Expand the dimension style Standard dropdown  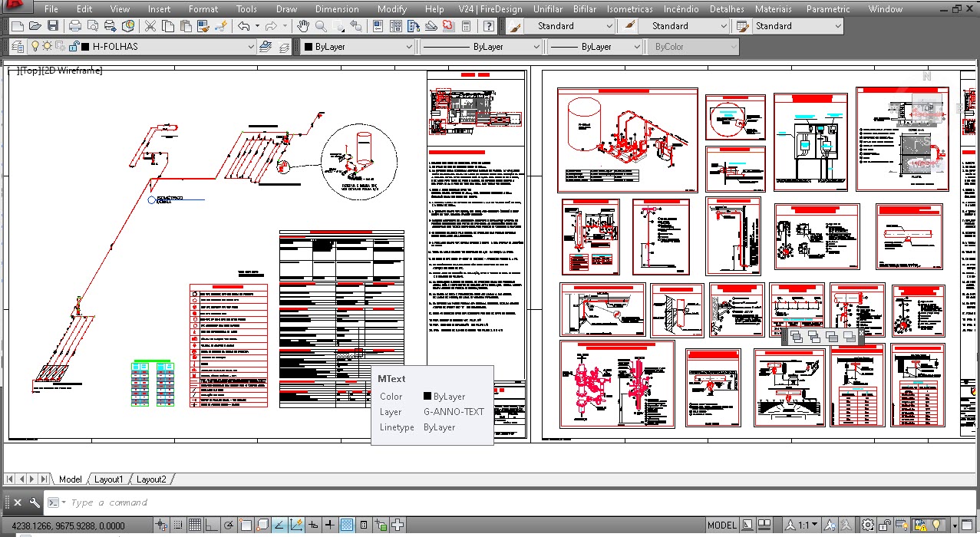click(x=723, y=26)
